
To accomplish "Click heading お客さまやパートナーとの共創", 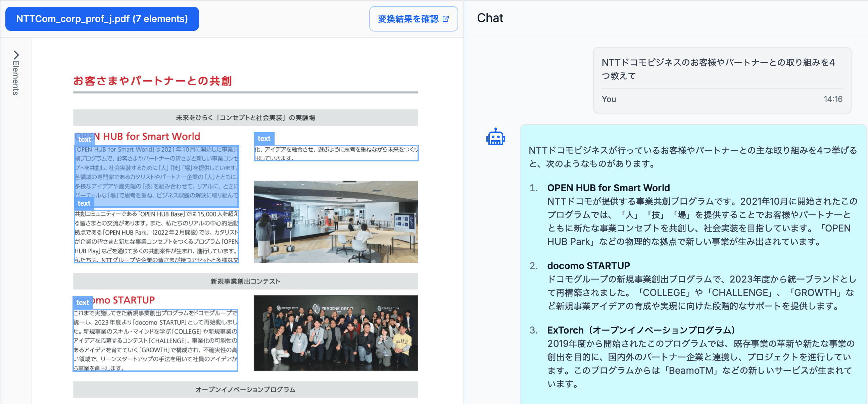I will (x=153, y=81).
